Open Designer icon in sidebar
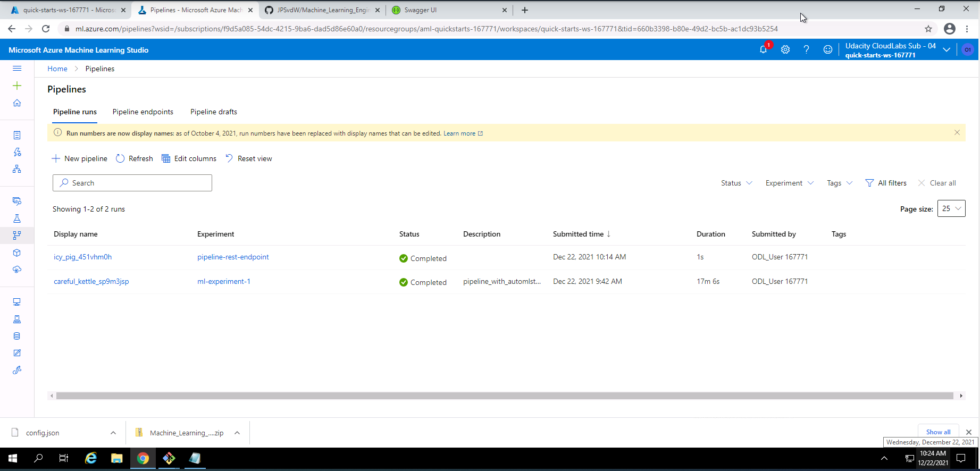Image resolution: width=980 pixels, height=471 pixels. pos(17,169)
